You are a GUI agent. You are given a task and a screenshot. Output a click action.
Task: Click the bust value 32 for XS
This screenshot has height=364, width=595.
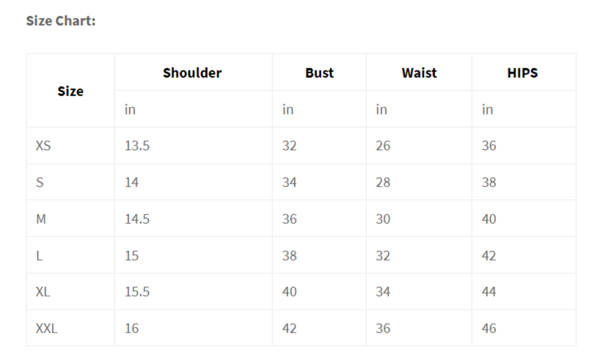290,146
